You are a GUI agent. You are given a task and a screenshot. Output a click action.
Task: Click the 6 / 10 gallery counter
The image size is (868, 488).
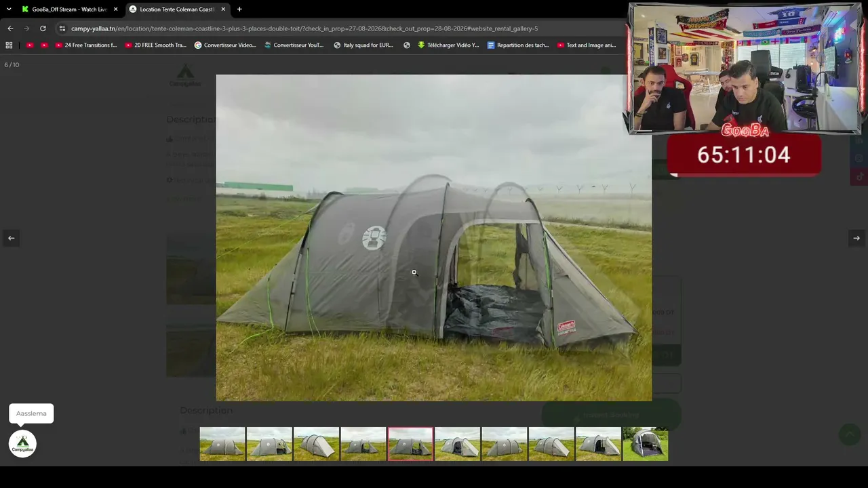12,65
